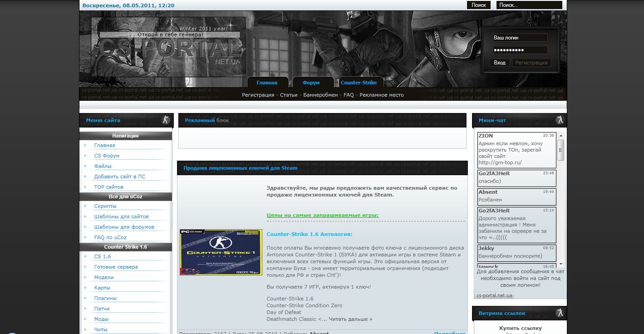The image size is (644, 334).
Task: Open Скрипты sidebar link
Action: pyautogui.click(x=105, y=206)
